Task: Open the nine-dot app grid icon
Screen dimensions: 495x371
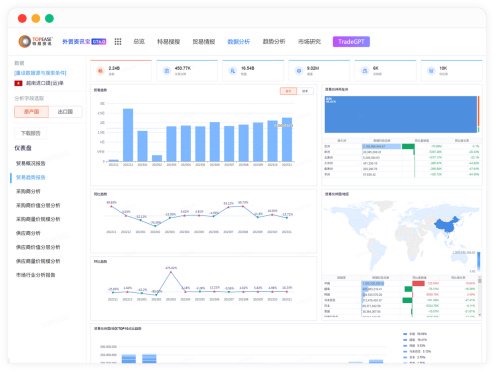Action: tap(118, 42)
